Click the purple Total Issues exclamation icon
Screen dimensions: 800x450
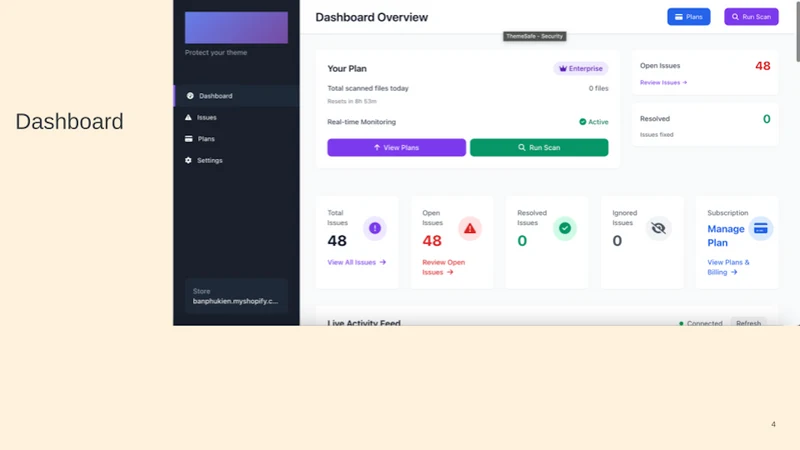coord(375,228)
